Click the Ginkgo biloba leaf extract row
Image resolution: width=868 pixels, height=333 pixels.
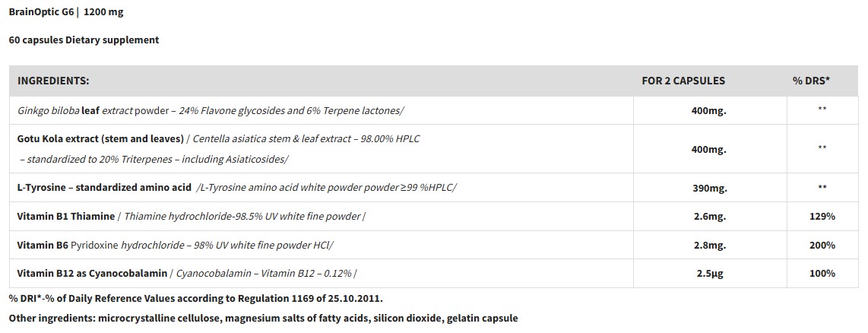click(x=211, y=111)
